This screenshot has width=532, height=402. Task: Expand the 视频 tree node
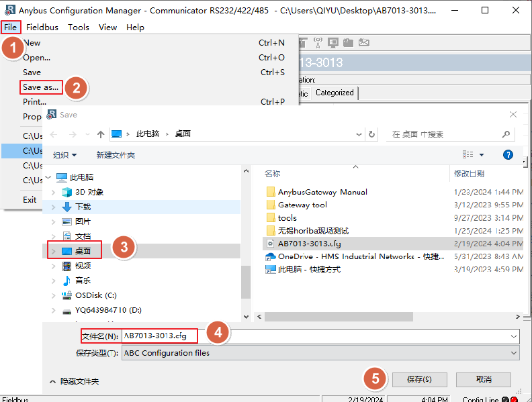point(53,266)
